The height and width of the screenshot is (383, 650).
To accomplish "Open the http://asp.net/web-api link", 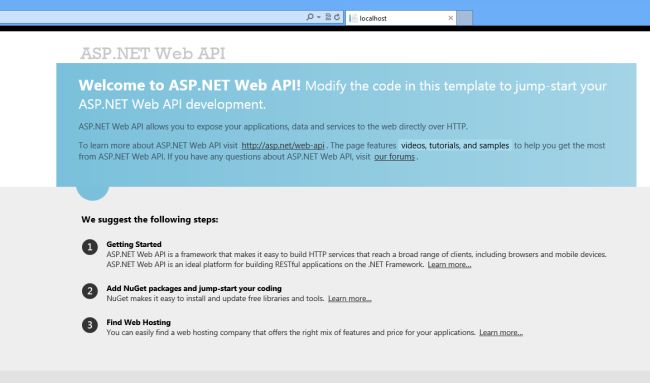I will pos(283,145).
